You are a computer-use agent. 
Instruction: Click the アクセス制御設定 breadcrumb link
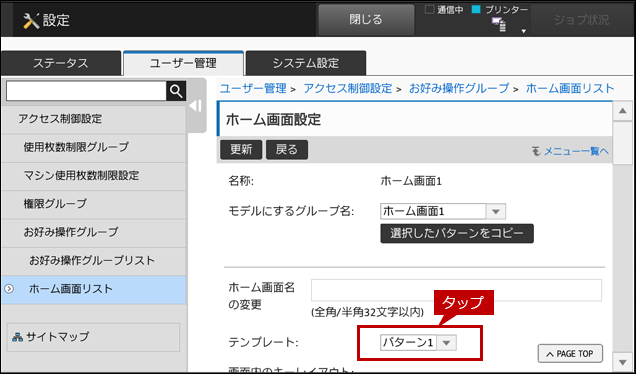[x=348, y=88]
